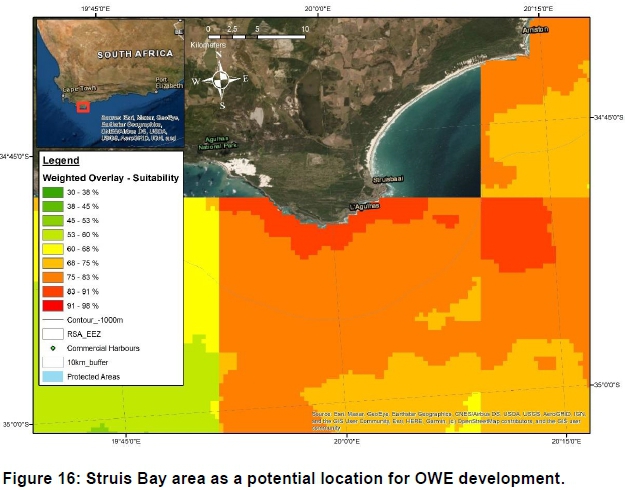
Task: Select the 91 - 98 % red swatch
Action: [53, 304]
